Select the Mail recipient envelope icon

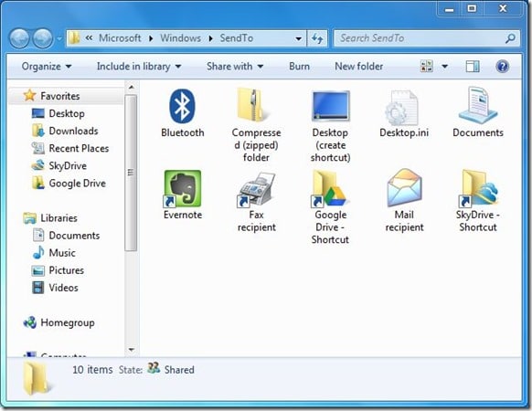[404, 187]
